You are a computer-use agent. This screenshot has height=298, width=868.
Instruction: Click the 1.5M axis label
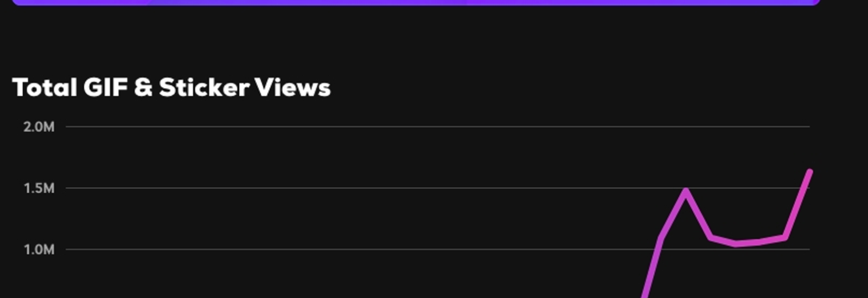(39, 188)
